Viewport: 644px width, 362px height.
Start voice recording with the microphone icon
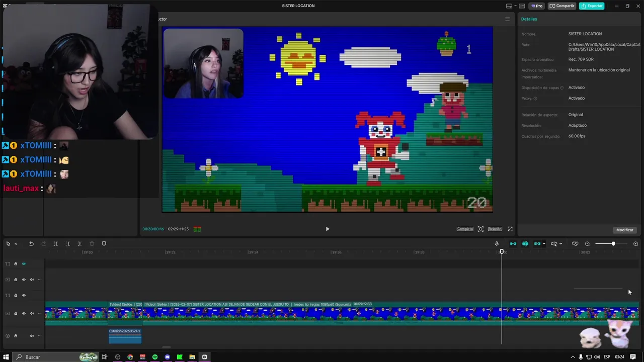click(x=497, y=244)
